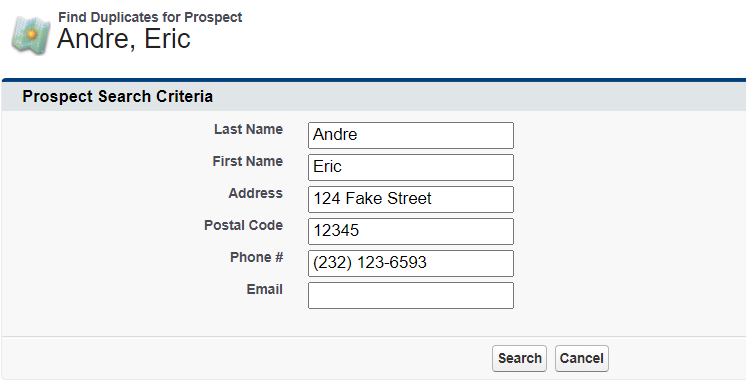
Task: Click the Find Duplicates for Prospect subtitle
Action: 150,17
